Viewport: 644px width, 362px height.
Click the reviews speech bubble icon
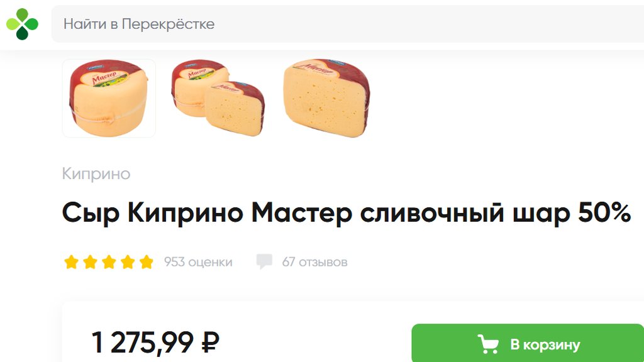coord(264,261)
